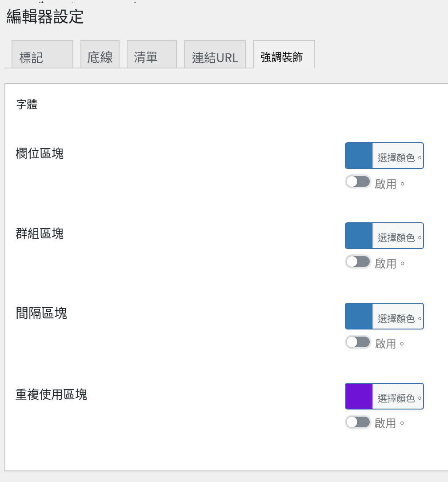Viewport: 448px width, 482px height.
Task: Open 選擇顏色 picker for 欄位區塊
Action: click(398, 156)
